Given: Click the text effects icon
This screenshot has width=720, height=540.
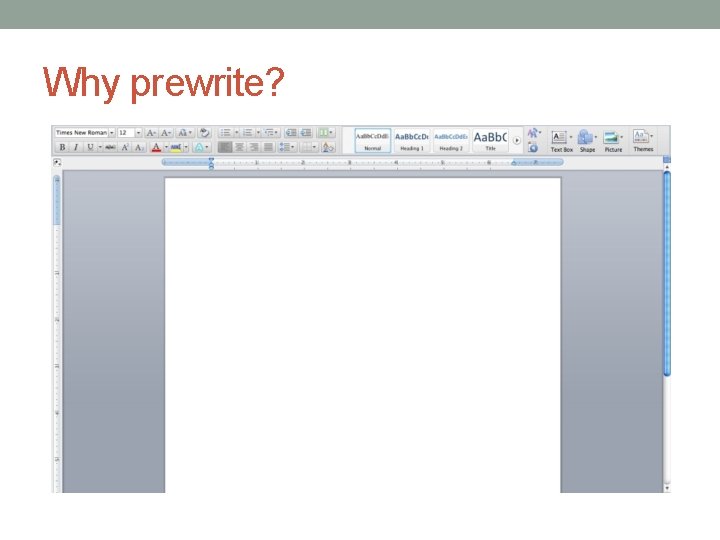Looking at the screenshot, I should [202, 147].
